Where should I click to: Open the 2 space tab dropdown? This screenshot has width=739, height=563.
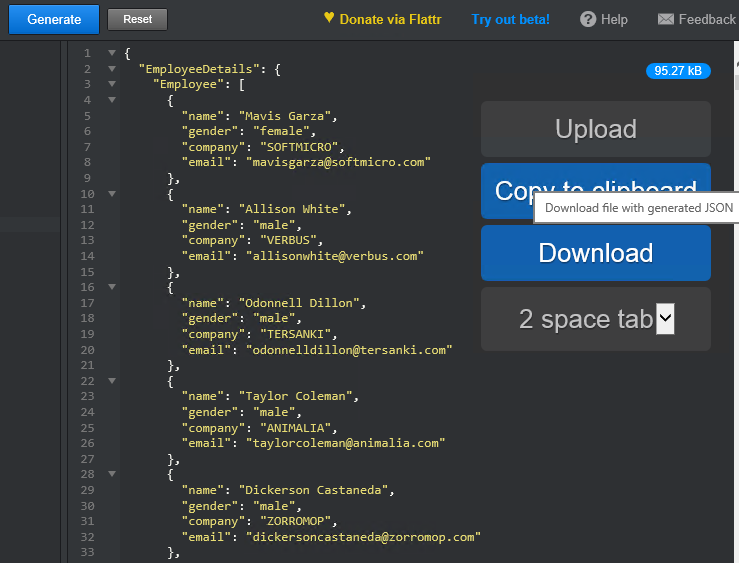[665, 318]
